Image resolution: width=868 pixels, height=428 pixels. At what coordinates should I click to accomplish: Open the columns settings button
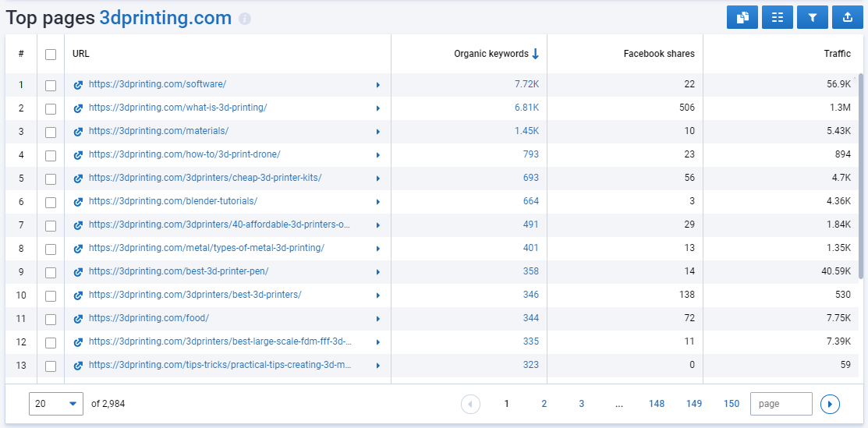pyautogui.click(x=778, y=18)
